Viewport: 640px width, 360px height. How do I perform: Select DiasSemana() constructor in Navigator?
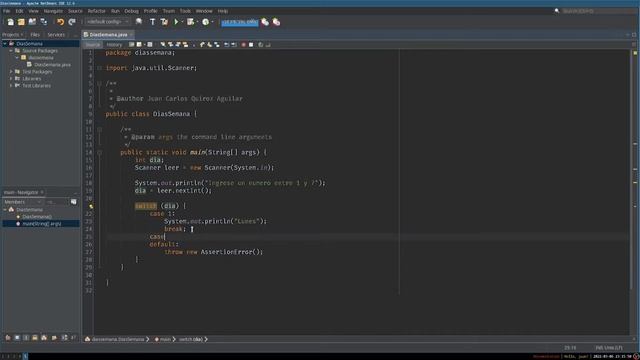pyautogui.click(x=37, y=217)
